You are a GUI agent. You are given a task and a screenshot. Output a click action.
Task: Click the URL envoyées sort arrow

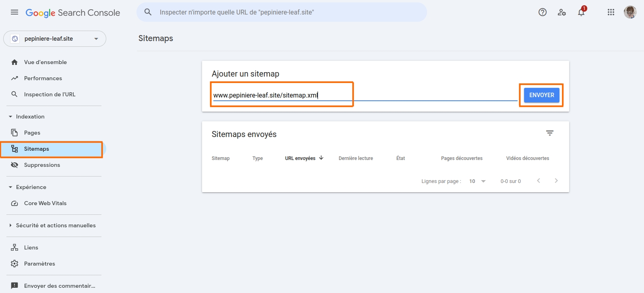tap(321, 158)
